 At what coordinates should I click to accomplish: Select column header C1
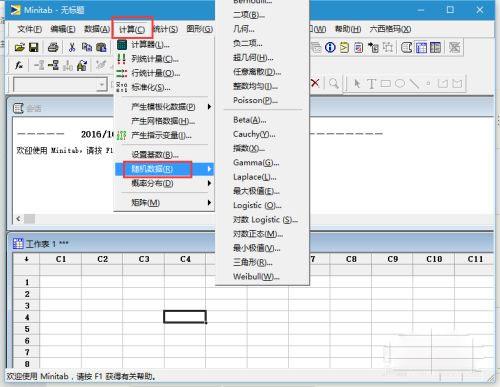point(61,259)
